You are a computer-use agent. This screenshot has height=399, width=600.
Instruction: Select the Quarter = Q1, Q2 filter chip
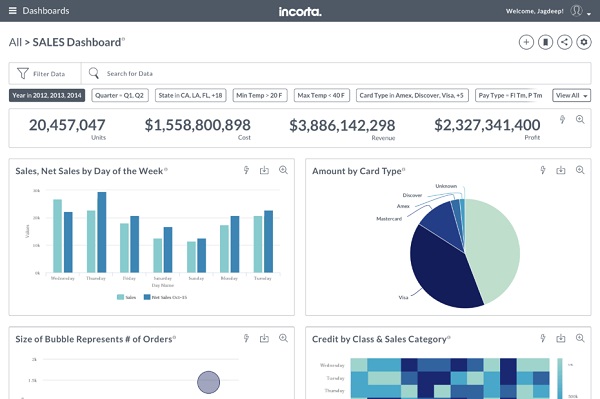(120, 95)
